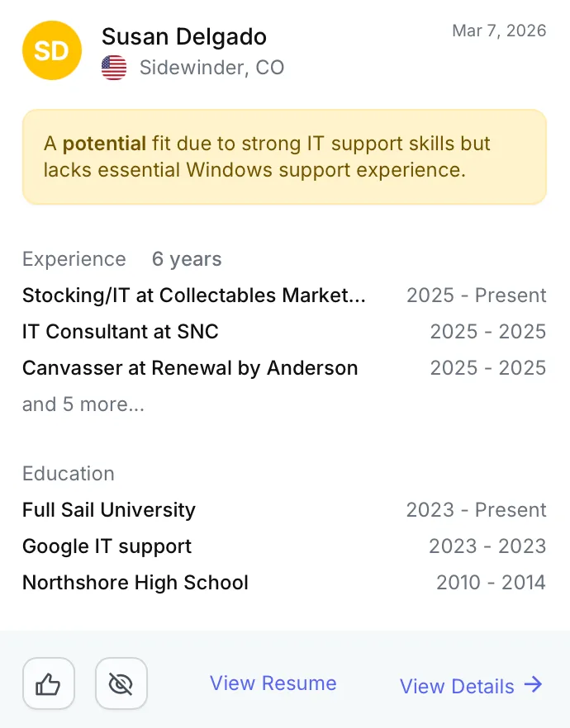This screenshot has width=570, height=728.
Task: Click the Mar 7, 2026 date
Action: pyautogui.click(x=499, y=31)
